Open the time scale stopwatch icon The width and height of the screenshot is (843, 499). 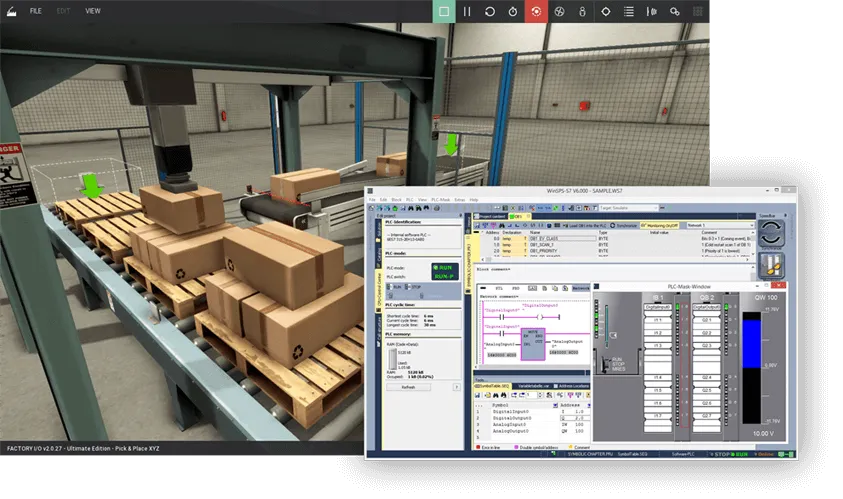[x=513, y=11]
